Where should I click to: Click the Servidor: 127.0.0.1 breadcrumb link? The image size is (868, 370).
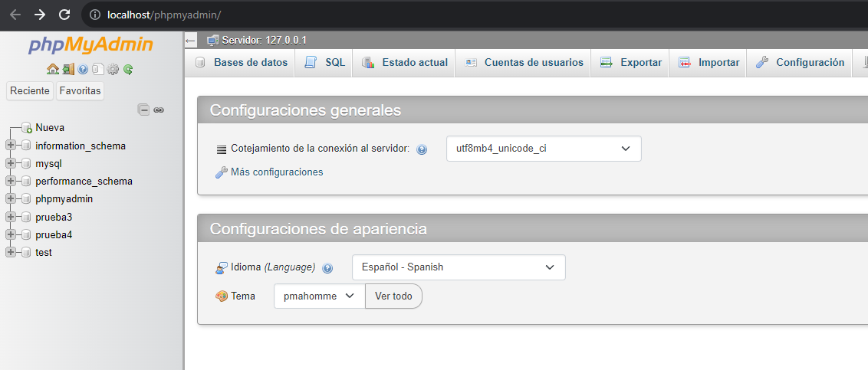pyautogui.click(x=265, y=41)
